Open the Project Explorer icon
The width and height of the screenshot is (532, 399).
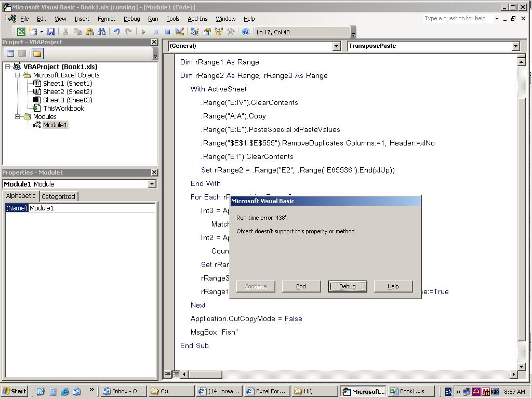pos(195,32)
